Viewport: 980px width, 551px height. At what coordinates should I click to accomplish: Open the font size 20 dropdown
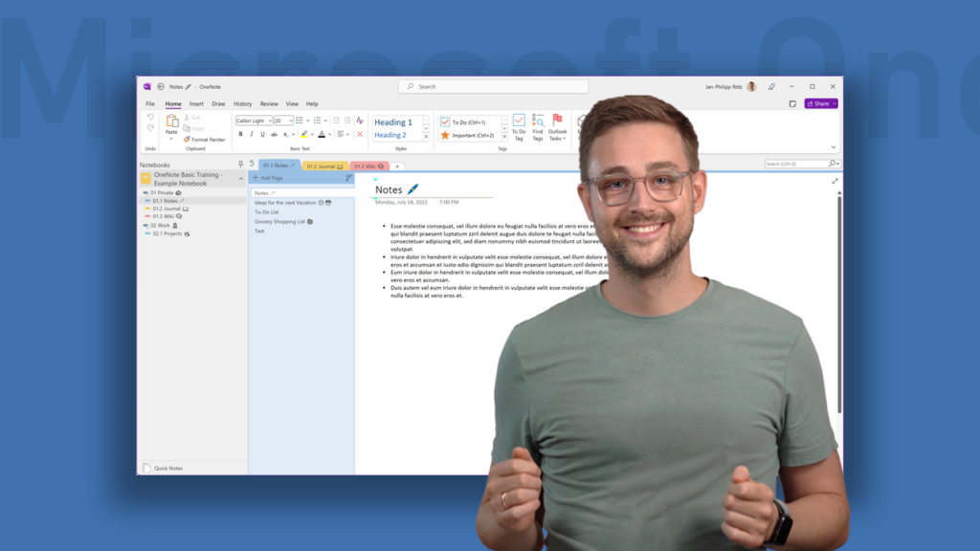[291, 121]
